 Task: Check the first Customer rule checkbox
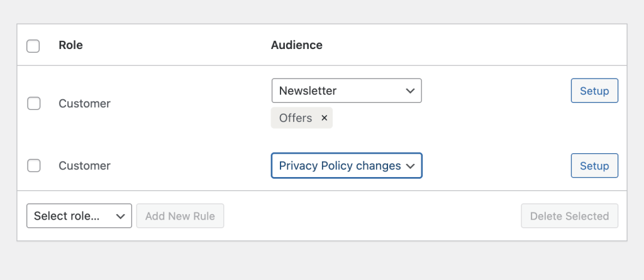(x=34, y=104)
